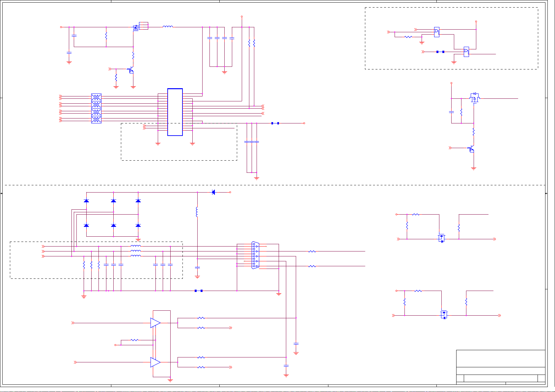The image size is (555, 392).
Task: Click the supply terminal circle above the AND gates
Action: tap(476, 22)
